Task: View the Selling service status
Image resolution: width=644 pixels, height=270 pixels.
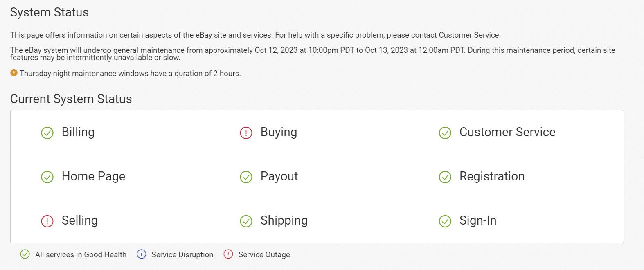Action: [79, 220]
